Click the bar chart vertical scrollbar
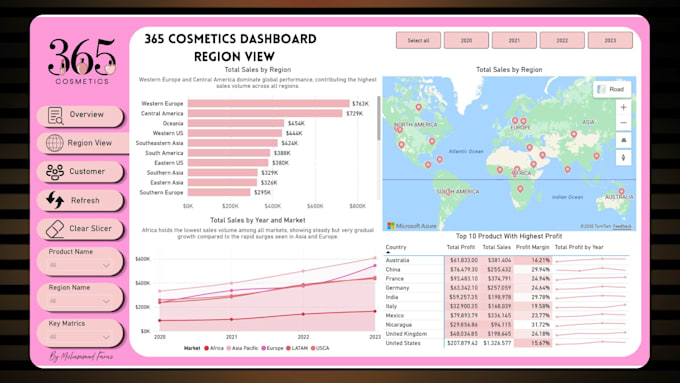This screenshot has height=383, width=680. (379, 118)
